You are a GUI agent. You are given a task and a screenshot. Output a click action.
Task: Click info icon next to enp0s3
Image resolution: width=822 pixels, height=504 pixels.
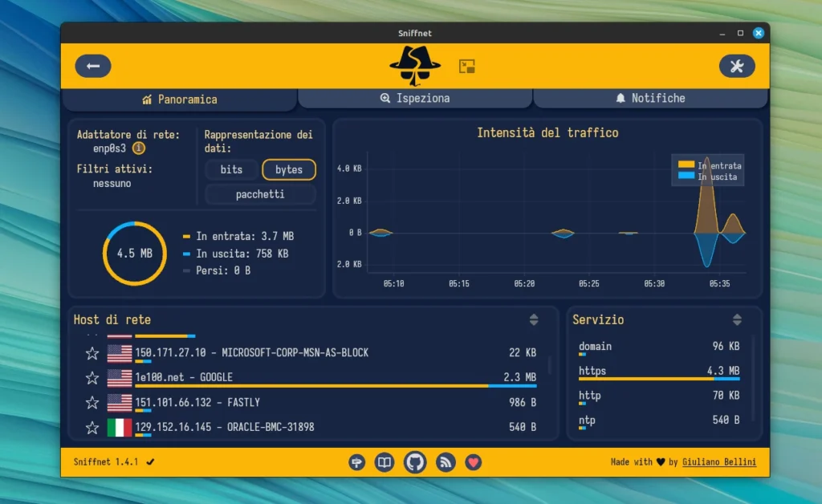pos(139,148)
